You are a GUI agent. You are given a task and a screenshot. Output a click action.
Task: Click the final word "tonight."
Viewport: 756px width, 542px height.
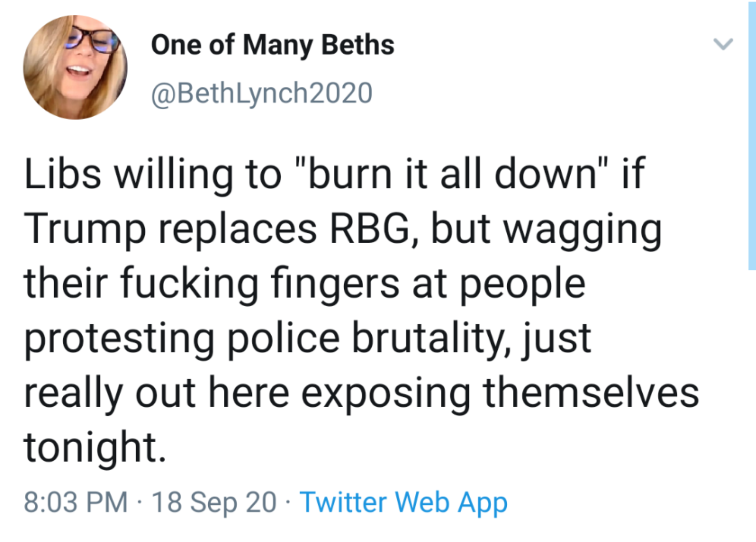point(95,448)
